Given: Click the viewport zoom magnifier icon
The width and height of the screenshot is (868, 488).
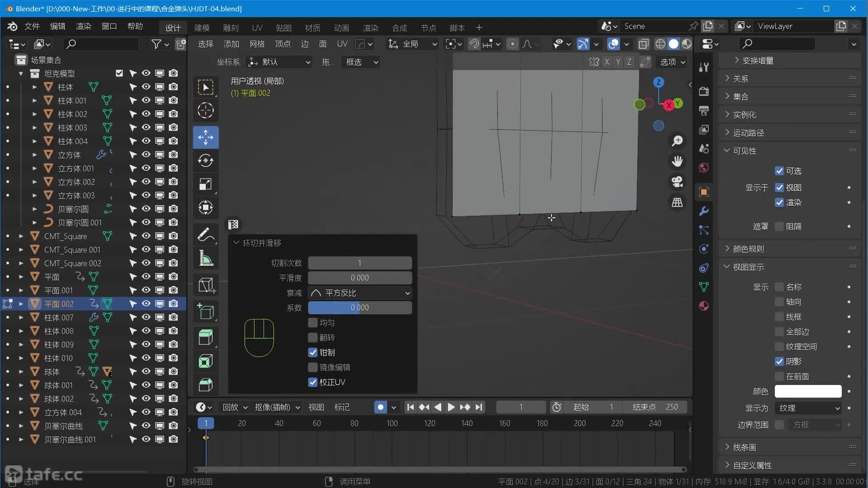Looking at the screenshot, I should click(x=677, y=141).
